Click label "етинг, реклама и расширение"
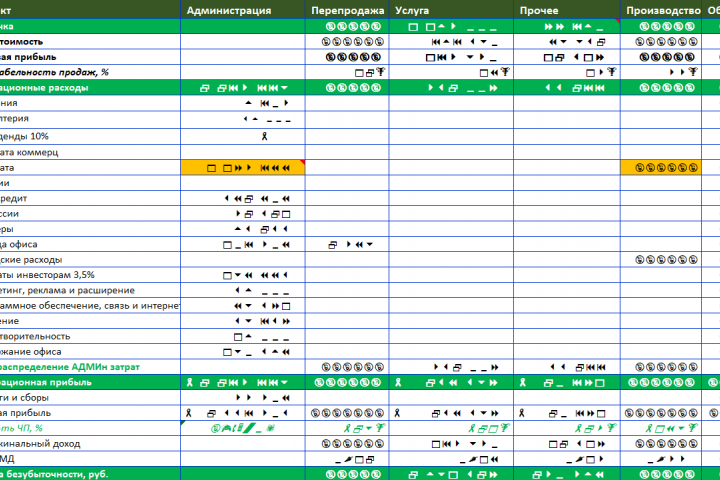 pyautogui.click(x=67, y=290)
